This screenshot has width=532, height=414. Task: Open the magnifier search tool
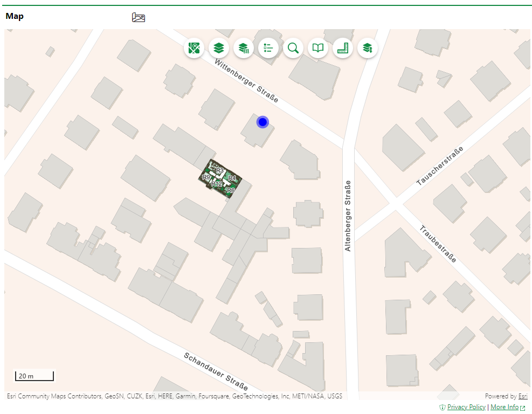click(293, 48)
